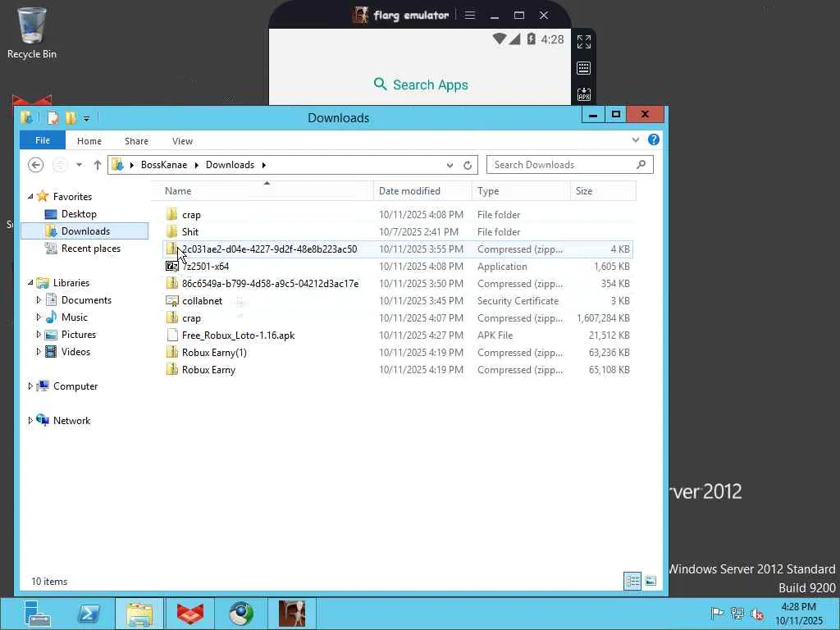Click BossKanae in address path
Viewport: 840px width, 630px height.
coord(164,165)
